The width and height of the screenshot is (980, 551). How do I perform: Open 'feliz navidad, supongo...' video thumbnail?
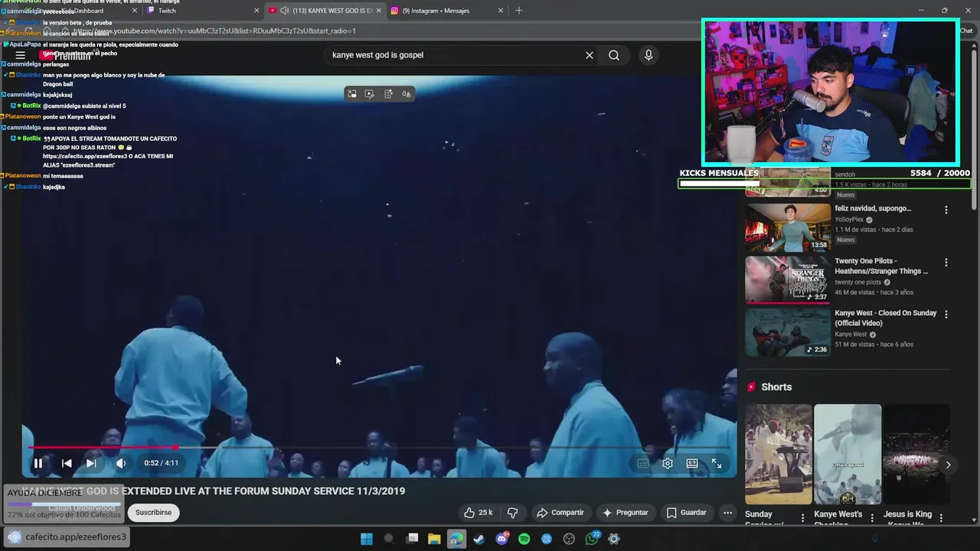coord(788,227)
